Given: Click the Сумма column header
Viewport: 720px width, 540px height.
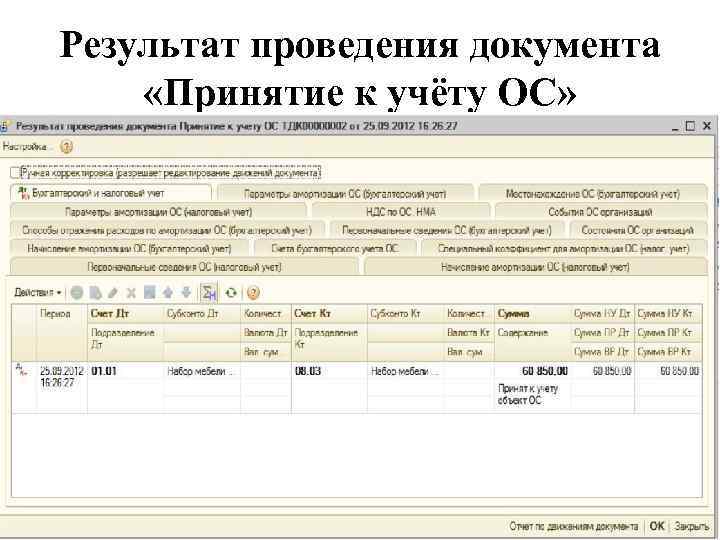Looking at the screenshot, I should [532, 314].
